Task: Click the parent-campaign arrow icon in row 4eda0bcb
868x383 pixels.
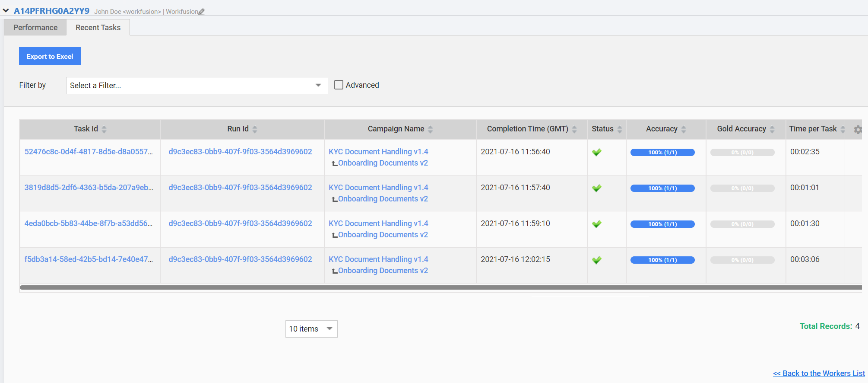Action: pos(334,235)
